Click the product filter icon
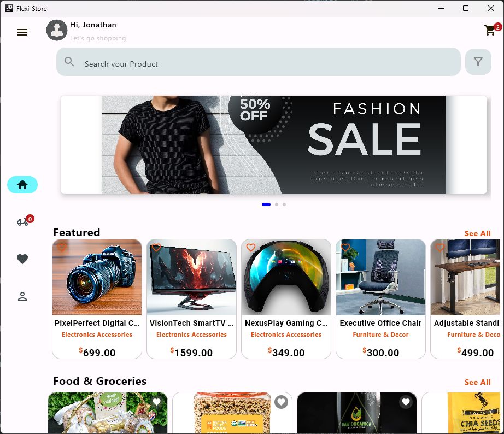Viewport: 504px width, 434px height. click(x=478, y=62)
